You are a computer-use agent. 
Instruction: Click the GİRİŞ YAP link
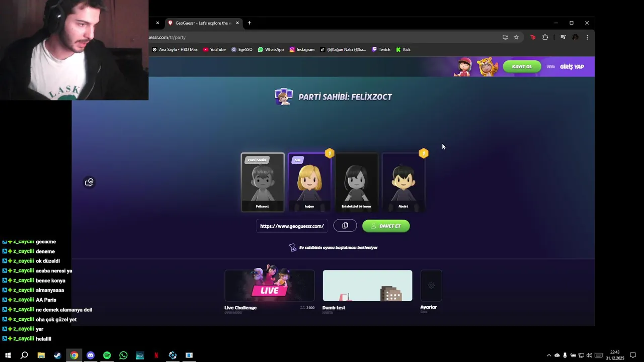[572, 67]
